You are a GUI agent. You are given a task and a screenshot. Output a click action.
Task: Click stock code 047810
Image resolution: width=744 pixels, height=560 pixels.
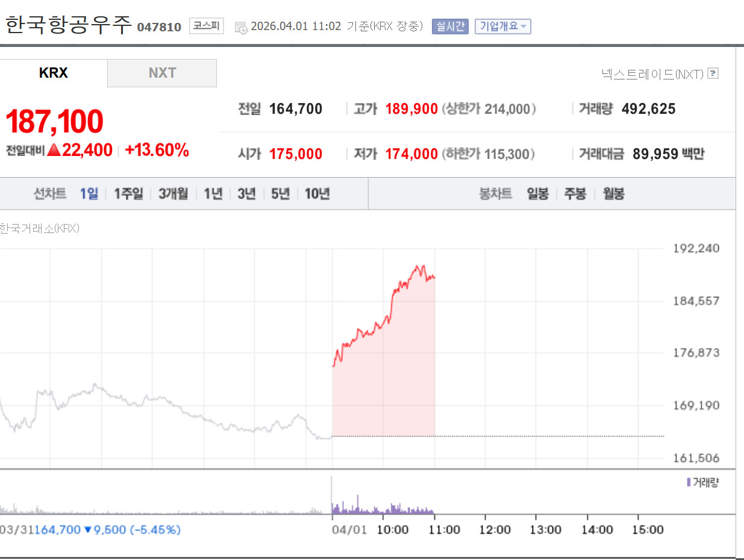159,28
